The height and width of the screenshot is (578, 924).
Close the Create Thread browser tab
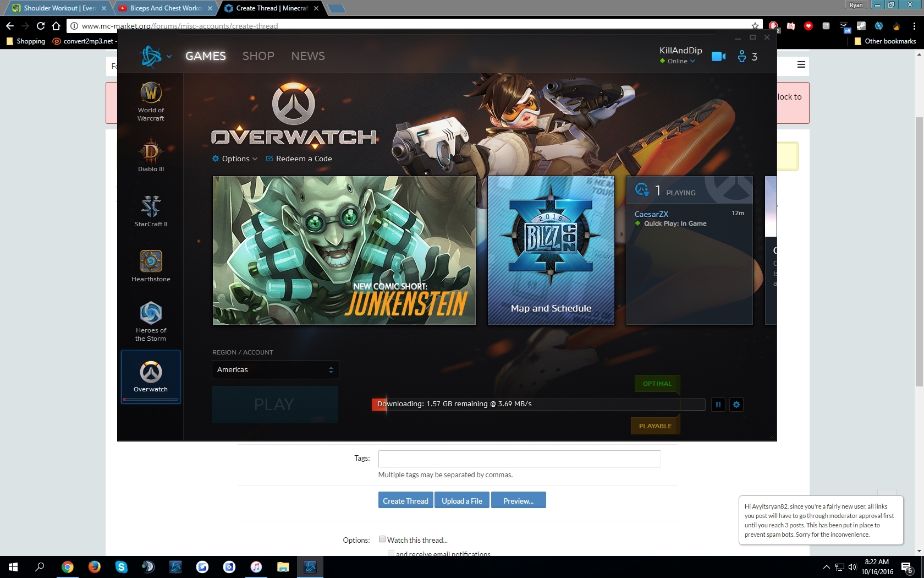(x=316, y=8)
